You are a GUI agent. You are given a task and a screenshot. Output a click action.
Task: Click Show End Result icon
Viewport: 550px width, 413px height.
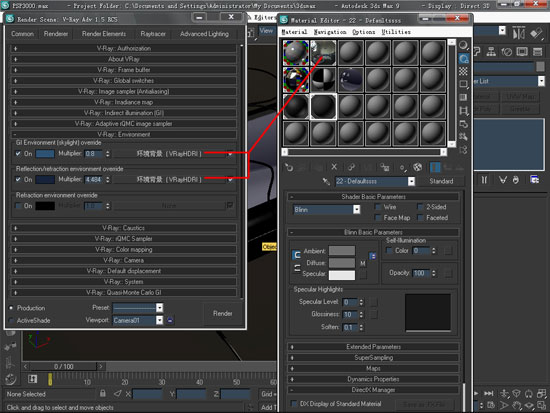tap(435, 167)
